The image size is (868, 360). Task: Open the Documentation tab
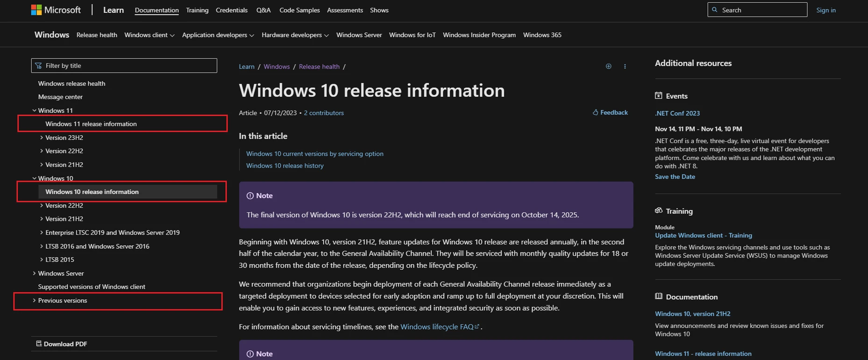pyautogui.click(x=157, y=10)
